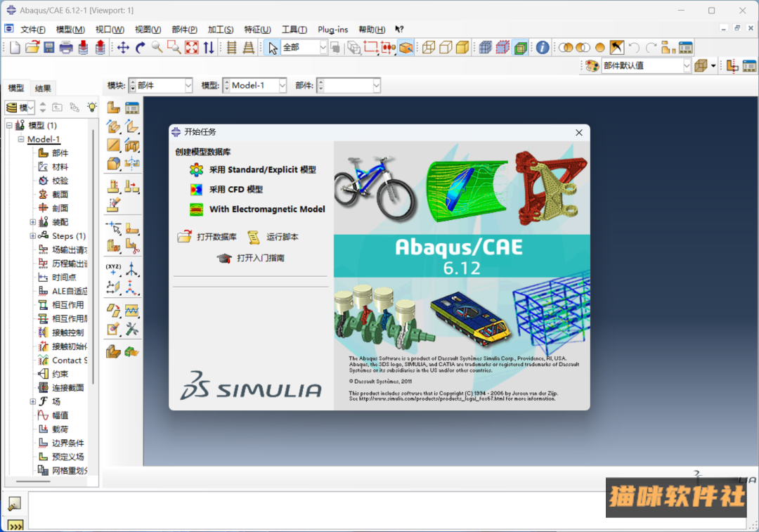Choose 采用 Standard/Explicit 模型
Screen dimensions: 759x532
262,170
